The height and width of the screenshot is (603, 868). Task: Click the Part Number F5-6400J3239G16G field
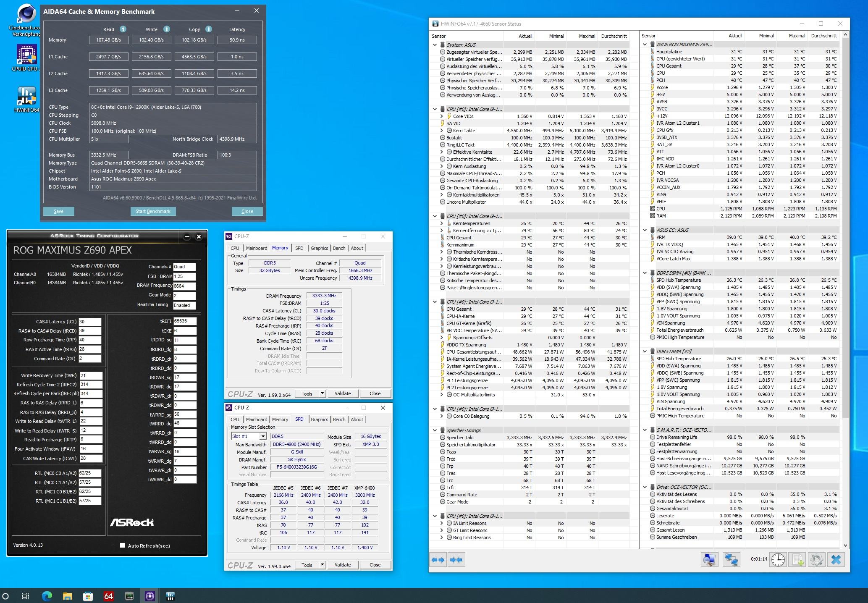point(296,467)
